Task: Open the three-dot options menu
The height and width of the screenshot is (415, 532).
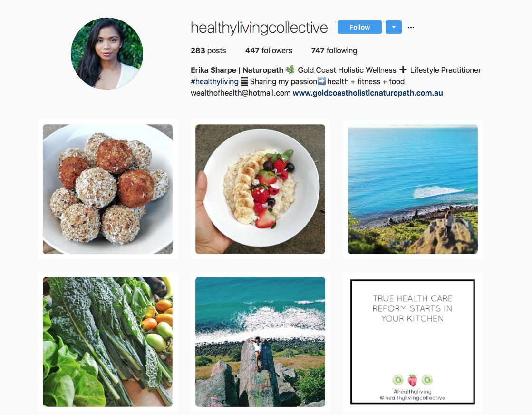Action: tap(411, 27)
